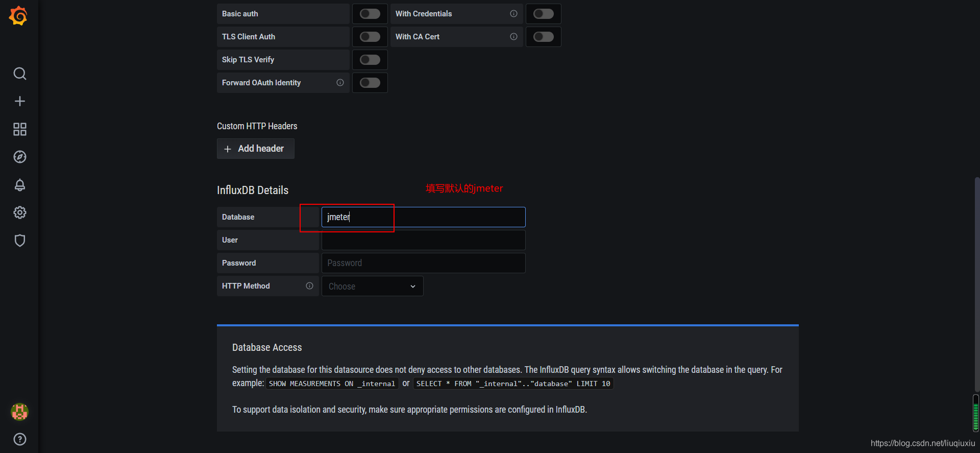Open the Dashboards grid icon
This screenshot has width=980, height=453.
click(20, 129)
